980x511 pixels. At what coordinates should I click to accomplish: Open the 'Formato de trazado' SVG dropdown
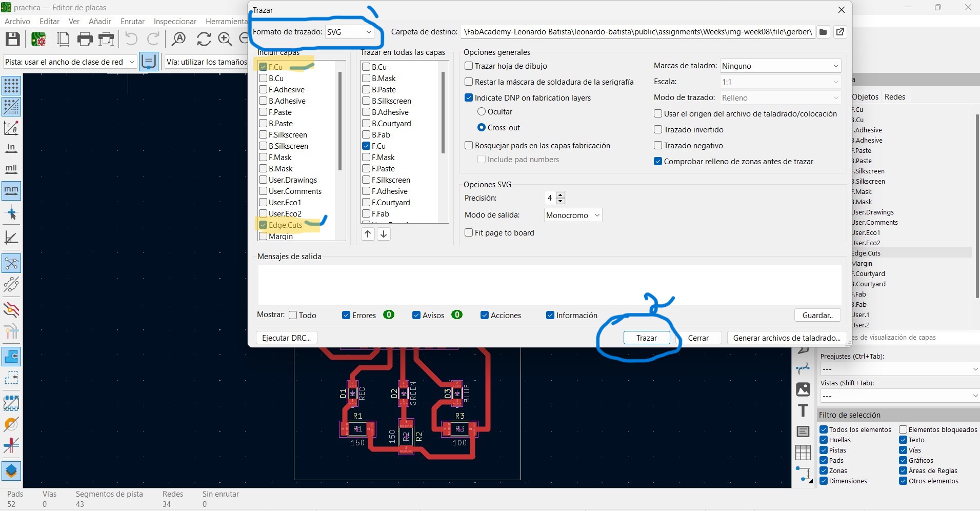[x=350, y=32]
